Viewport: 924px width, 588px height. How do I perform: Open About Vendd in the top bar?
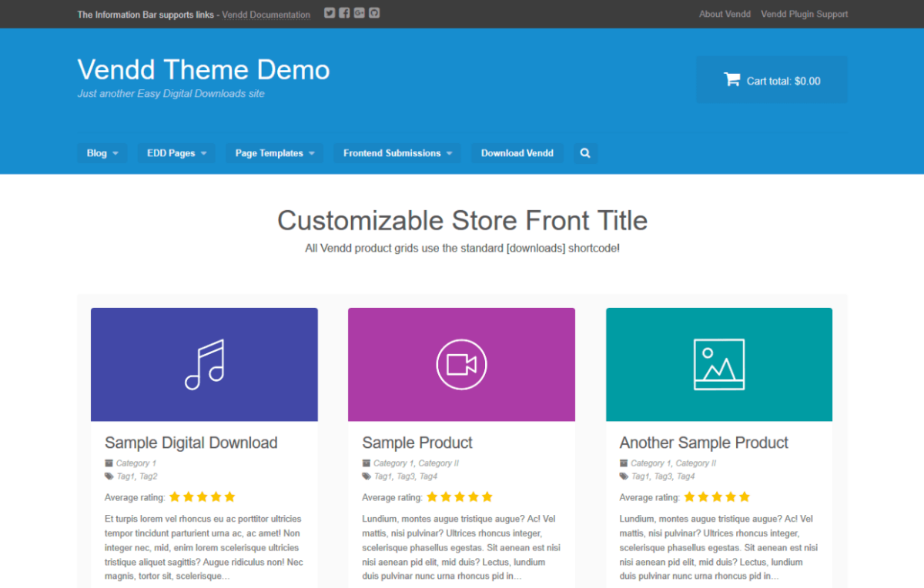pyautogui.click(x=725, y=13)
